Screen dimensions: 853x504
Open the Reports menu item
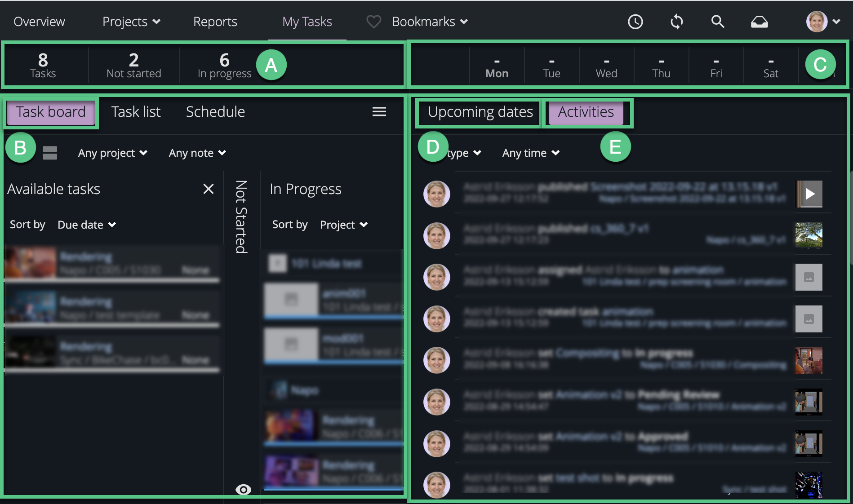coord(215,21)
